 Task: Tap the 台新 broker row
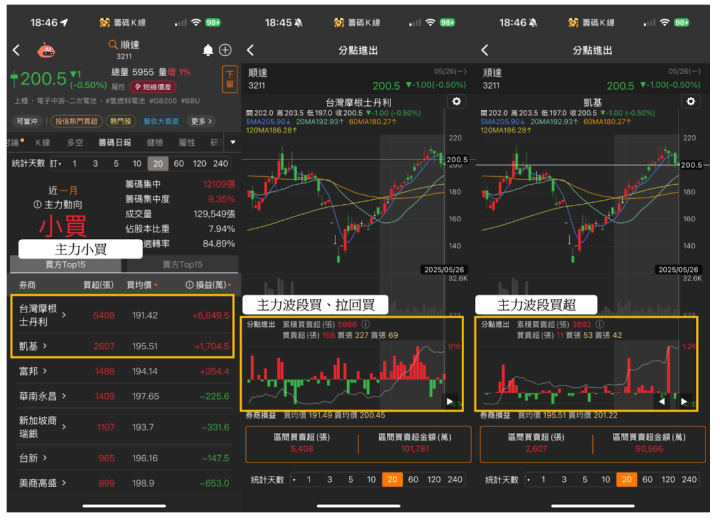[x=124, y=458]
